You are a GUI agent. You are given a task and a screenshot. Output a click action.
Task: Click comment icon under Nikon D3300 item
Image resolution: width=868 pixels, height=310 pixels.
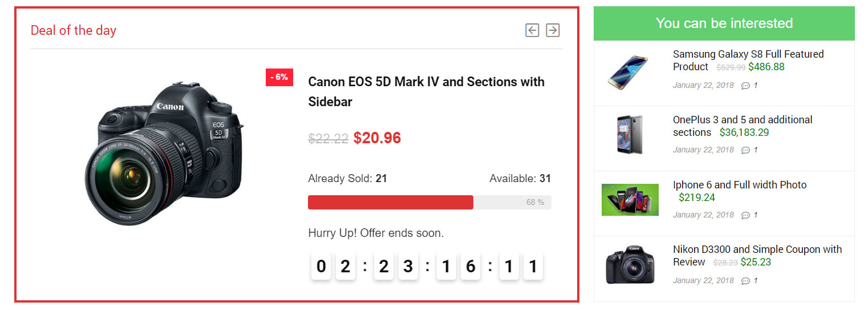click(745, 281)
